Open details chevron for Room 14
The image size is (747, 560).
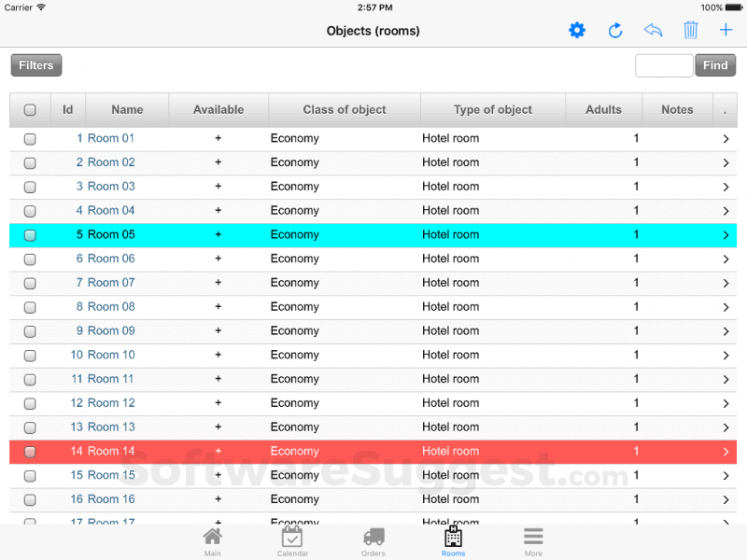(x=726, y=451)
